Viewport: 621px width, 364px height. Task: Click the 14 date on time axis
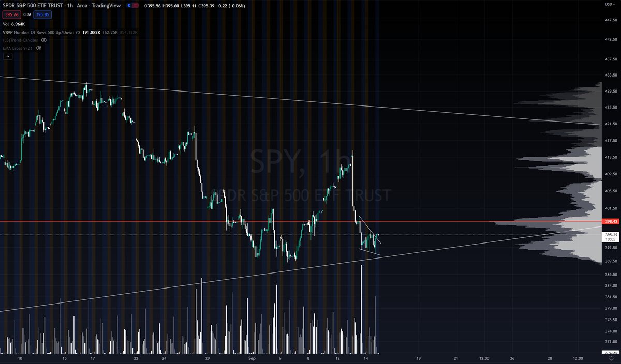coord(365,358)
